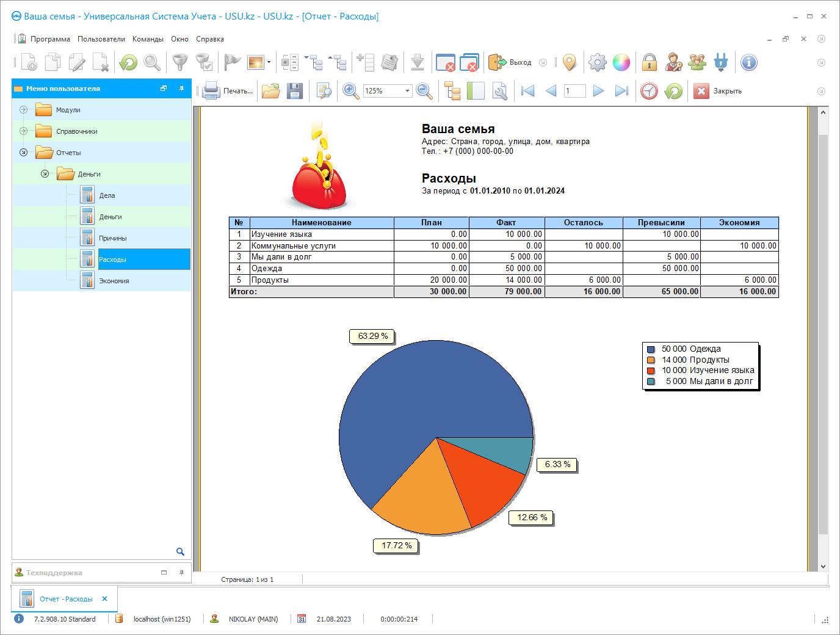
Task: Go to first page of report
Action: point(528,91)
